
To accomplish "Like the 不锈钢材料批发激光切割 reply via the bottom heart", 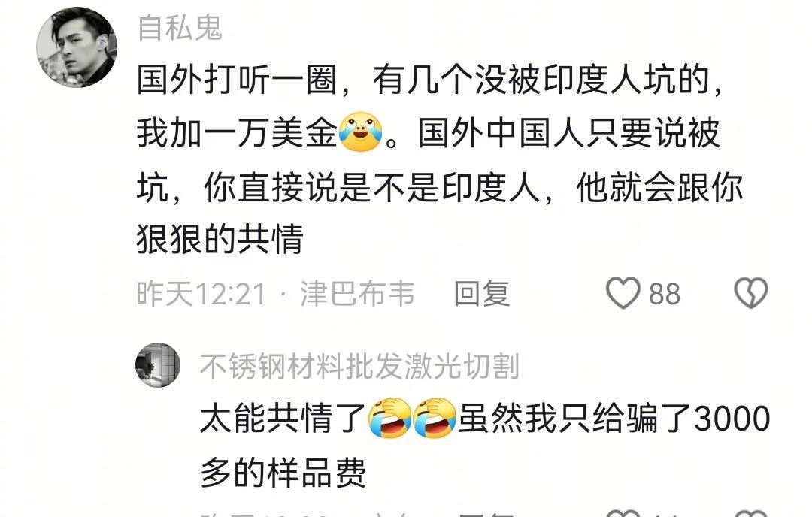I will tap(623, 513).
